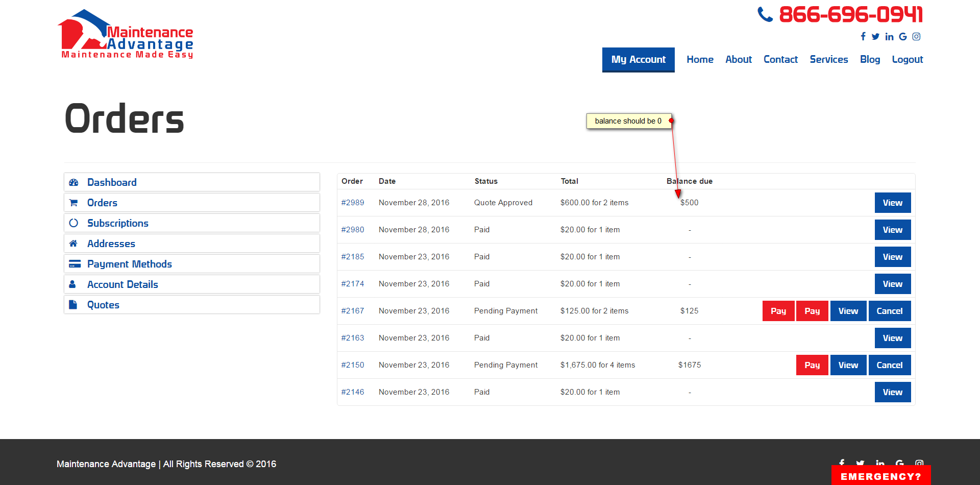Click the Dashboard gauge icon in sidebar
Screen dimensions: 980x485
[x=73, y=182]
